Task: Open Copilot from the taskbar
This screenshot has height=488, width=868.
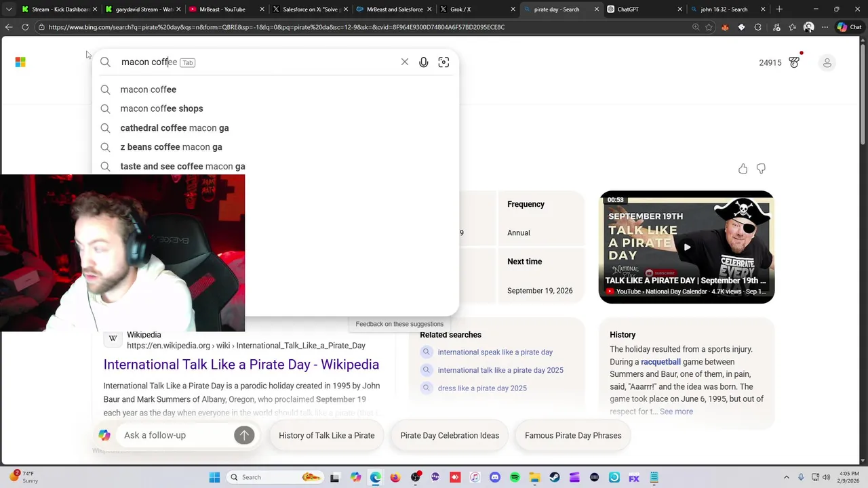Action: (x=356, y=477)
